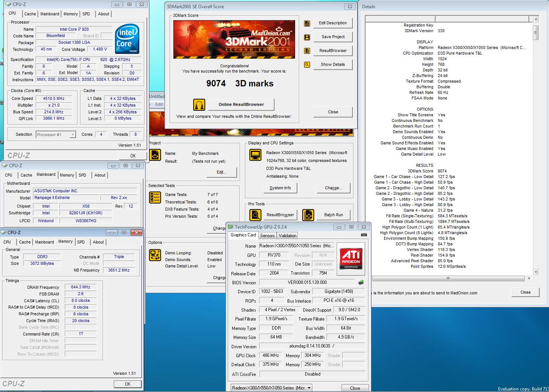Click the Details vertical scrollbar thumb
Viewport: 549px width, 392px height.
536,32
